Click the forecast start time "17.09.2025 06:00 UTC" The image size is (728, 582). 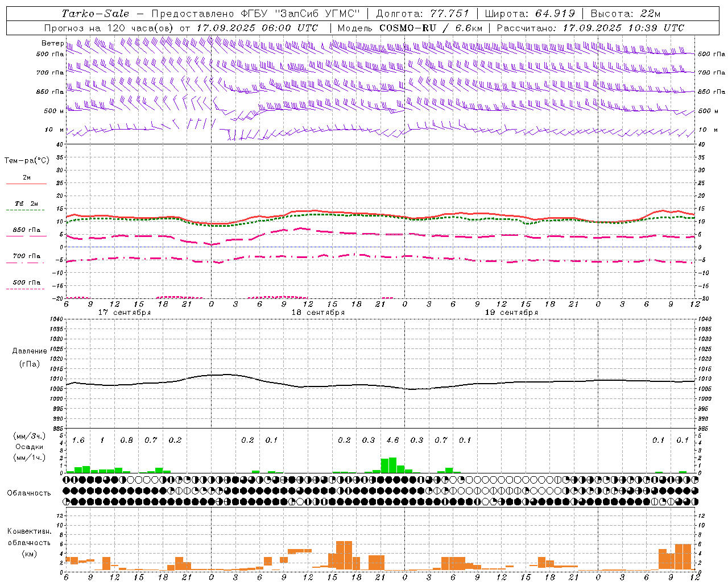(x=257, y=28)
